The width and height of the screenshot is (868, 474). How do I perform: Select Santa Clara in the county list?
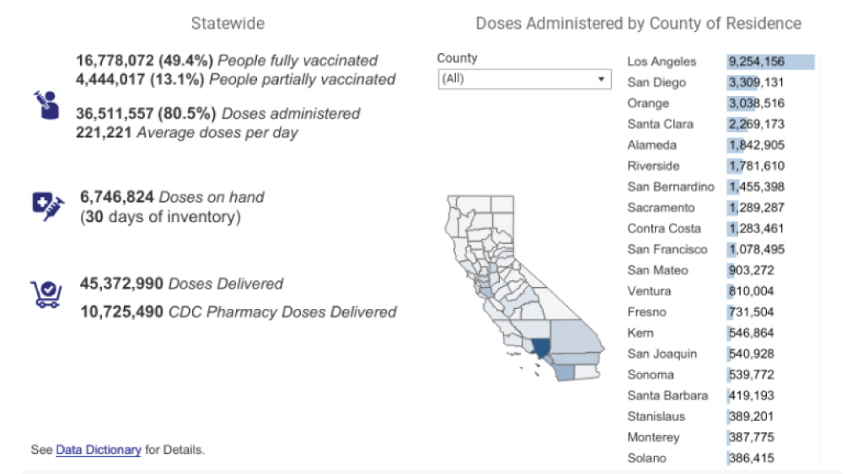point(660,124)
